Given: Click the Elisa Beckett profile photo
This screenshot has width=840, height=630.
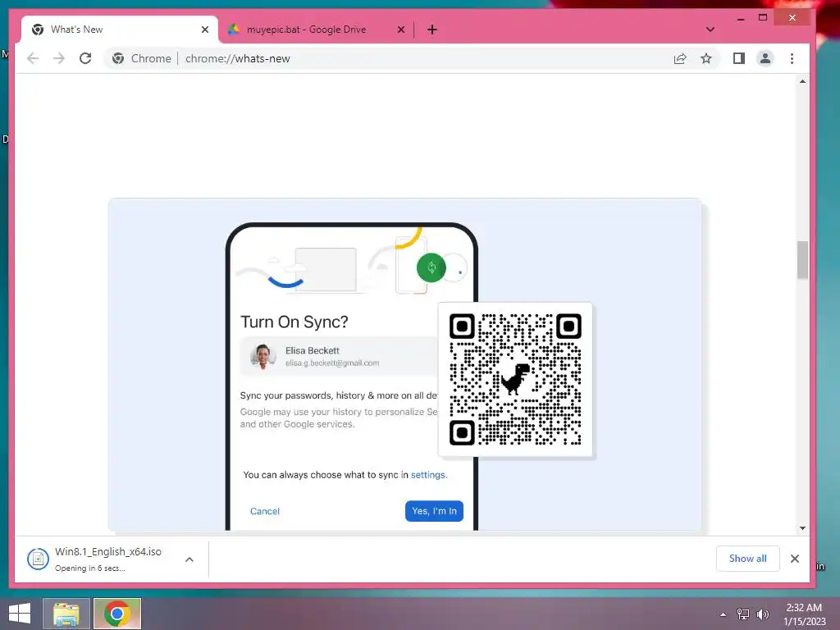Looking at the screenshot, I should 262,356.
